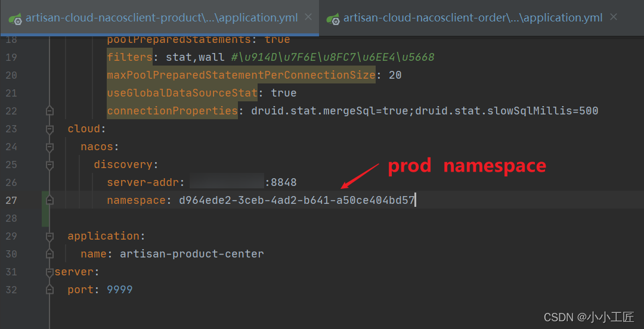The image size is (644, 329).
Task: Click the Spring icon on the product tab
Action: tap(16, 18)
